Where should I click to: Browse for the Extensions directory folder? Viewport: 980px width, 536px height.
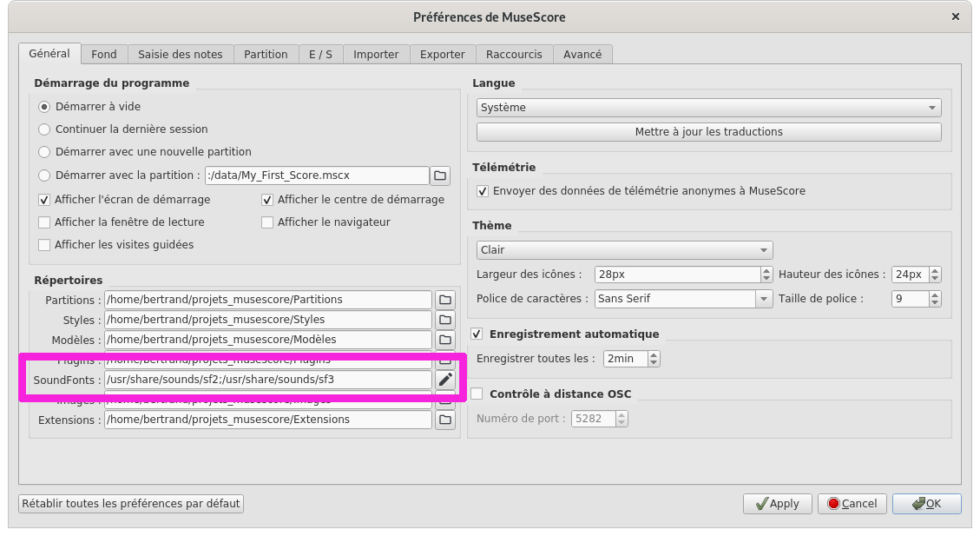click(445, 420)
